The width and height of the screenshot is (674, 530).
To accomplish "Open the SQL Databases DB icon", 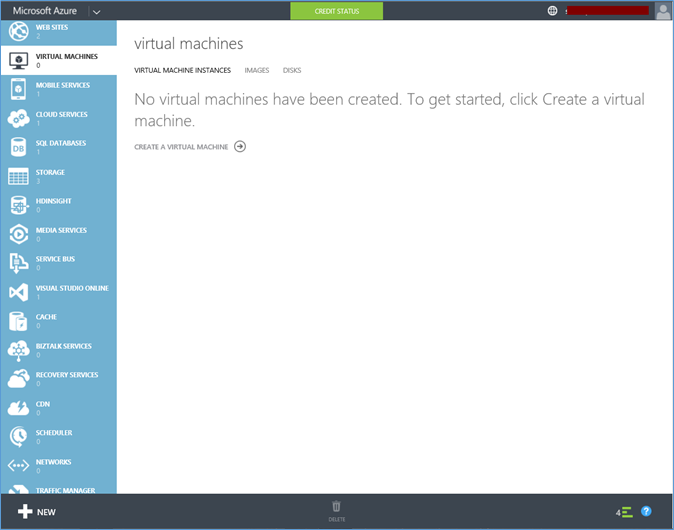I will click(18, 147).
